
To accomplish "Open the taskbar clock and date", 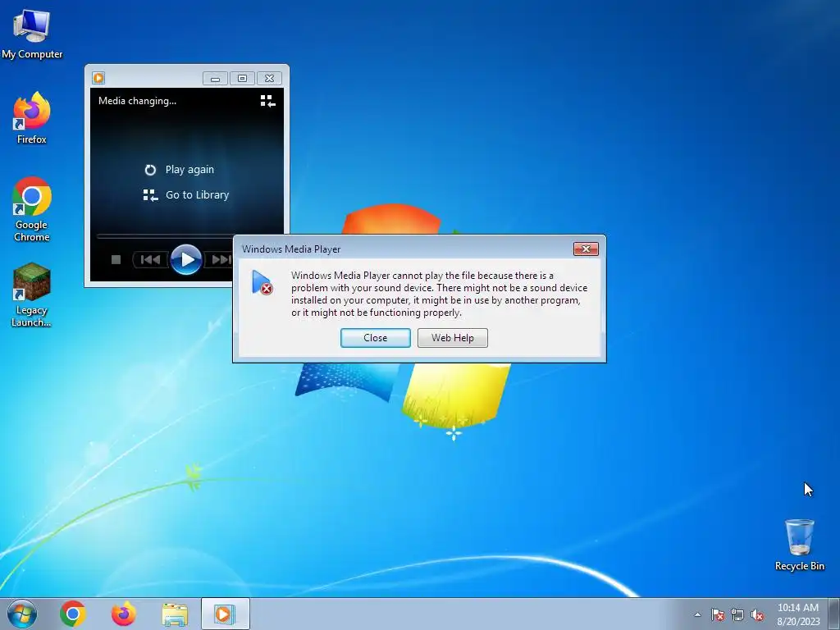I will click(798, 614).
